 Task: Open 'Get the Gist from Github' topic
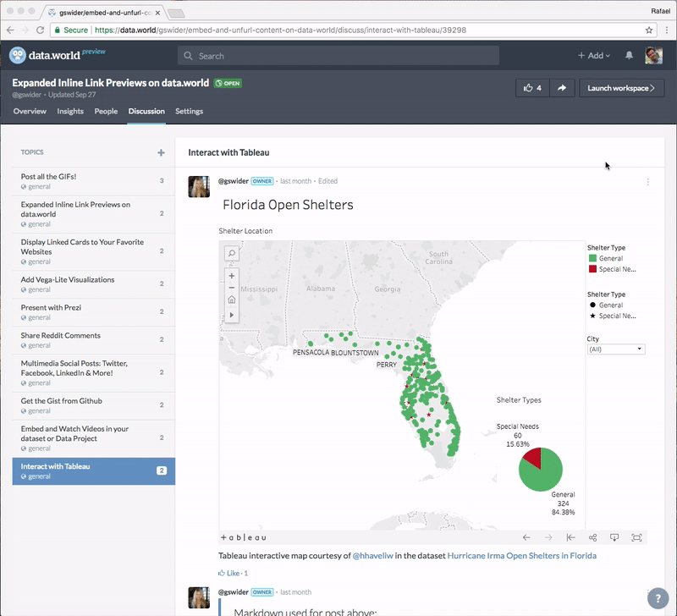tap(93, 406)
